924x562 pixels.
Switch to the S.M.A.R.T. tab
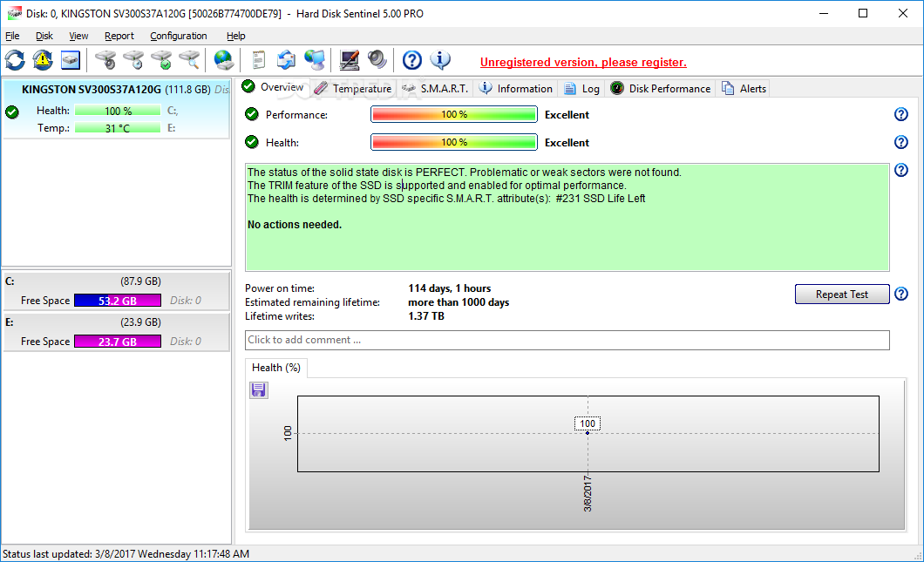[435, 88]
